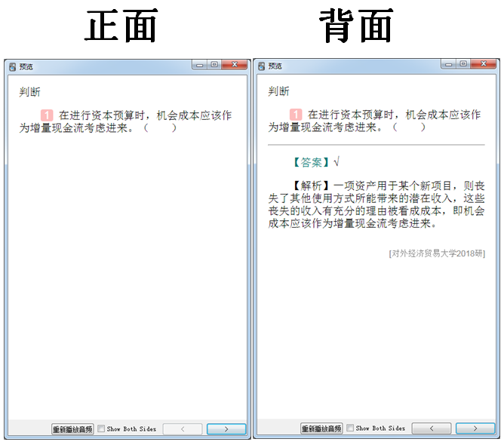Screen dimensions: 504x442
Task: Click the source note 对外经济贸易大学2018研
Action: coord(437,253)
